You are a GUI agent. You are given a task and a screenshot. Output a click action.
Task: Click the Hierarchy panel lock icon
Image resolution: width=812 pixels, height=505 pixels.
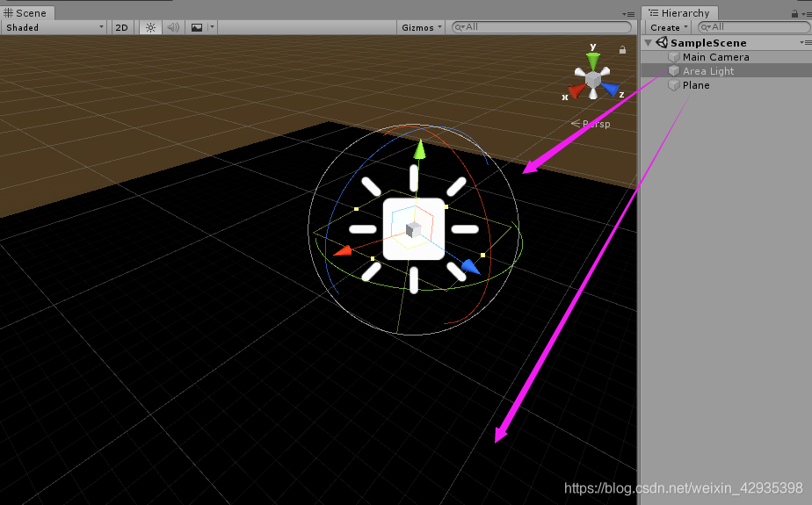click(x=795, y=13)
